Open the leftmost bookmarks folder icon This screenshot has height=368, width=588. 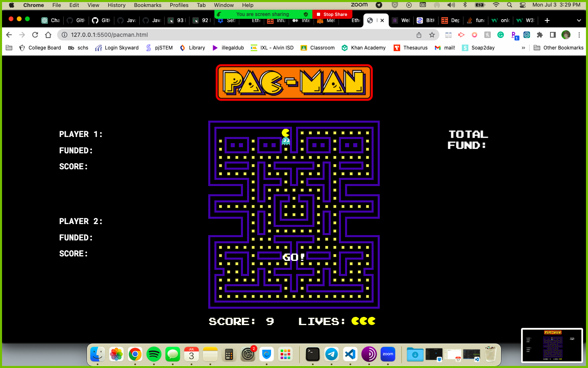9,48
